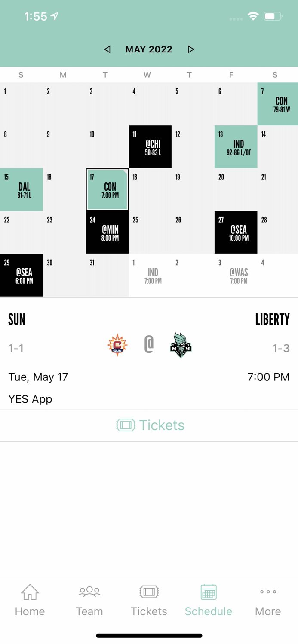The width and height of the screenshot is (298, 644).
Task: Tap the More ellipsis icon
Action: click(268, 592)
